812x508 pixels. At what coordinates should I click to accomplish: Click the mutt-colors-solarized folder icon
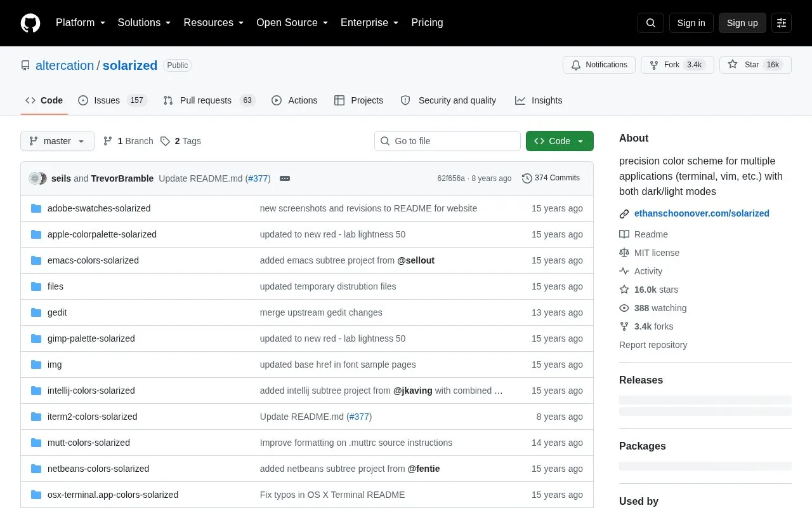pyautogui.click(x=36, y=443)
